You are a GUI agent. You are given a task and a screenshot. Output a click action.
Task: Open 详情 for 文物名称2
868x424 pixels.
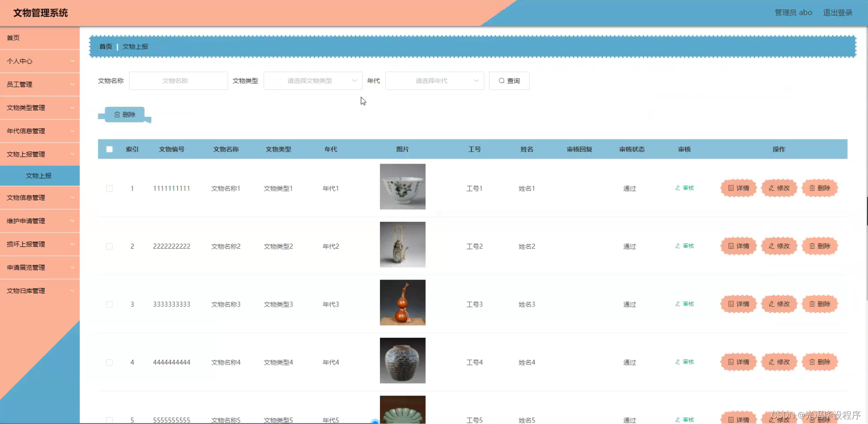point(739,246)
